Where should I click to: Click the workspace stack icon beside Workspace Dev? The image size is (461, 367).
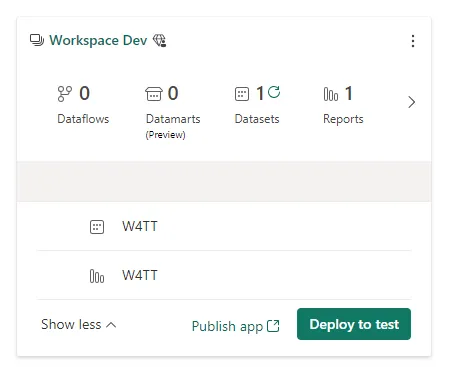pyautogui.click(x=37, y=40)
